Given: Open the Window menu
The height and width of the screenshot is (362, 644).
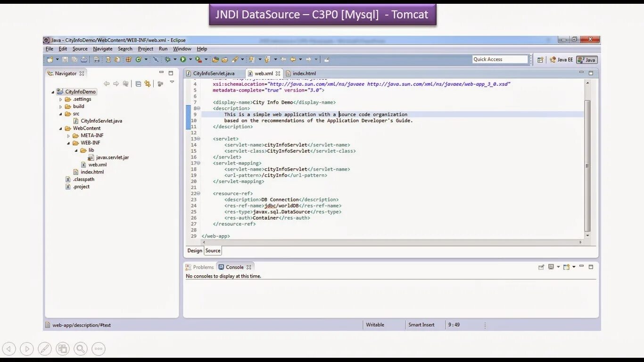Looking at the screenshot, I should click(x=182, y=49).
